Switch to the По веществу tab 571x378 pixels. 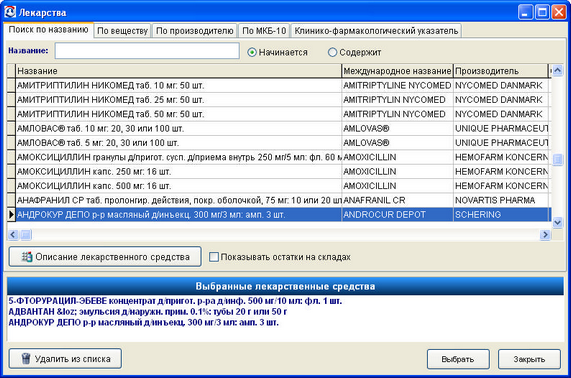122,31
